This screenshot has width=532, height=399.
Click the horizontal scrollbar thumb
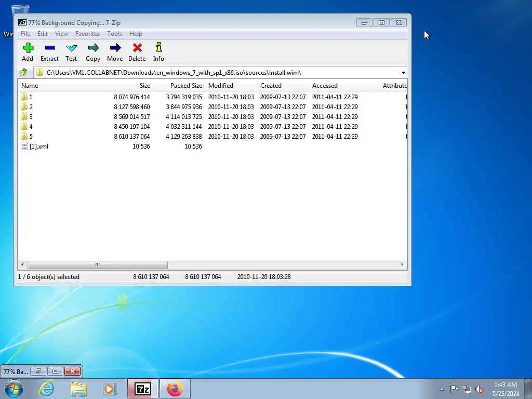tap(97, 264)
